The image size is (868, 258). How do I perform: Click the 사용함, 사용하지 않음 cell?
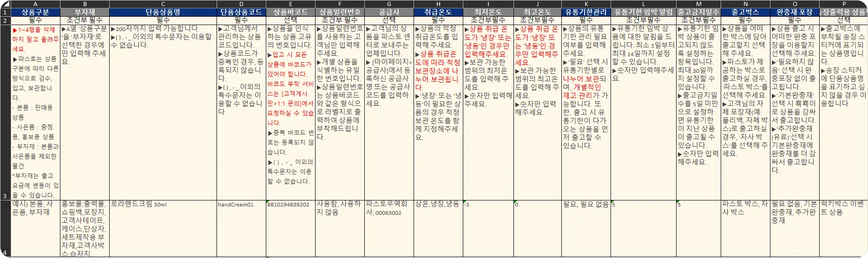coord(340,228)
